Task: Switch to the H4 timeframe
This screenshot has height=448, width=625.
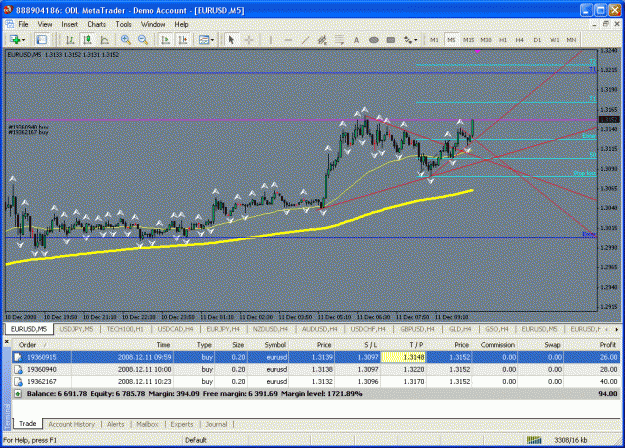Action: tap(520, 40)
